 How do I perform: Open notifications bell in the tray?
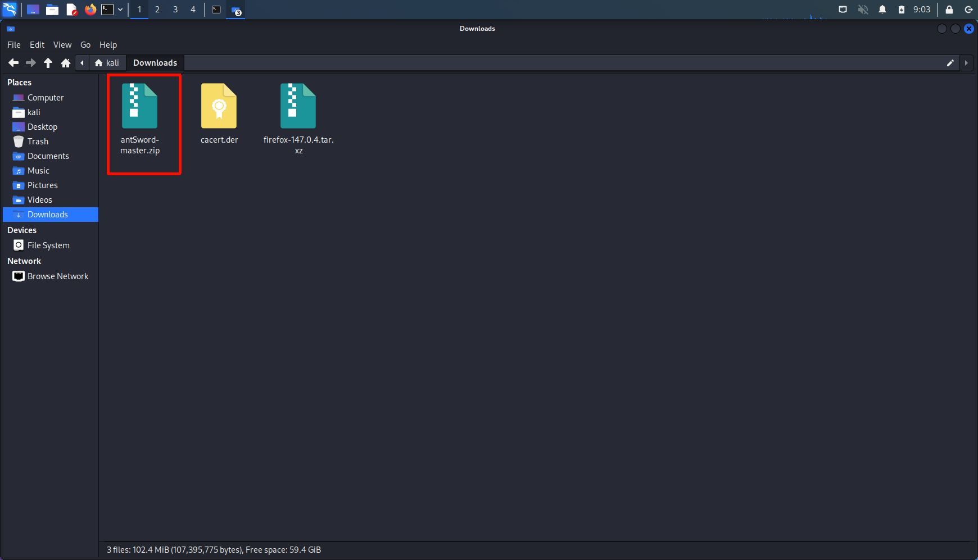[x=882, y=10]
